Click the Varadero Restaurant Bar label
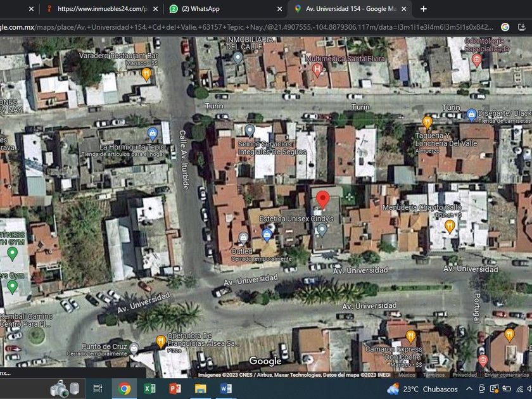The width and height of the screenshot is (532, 399). [119, 56]
